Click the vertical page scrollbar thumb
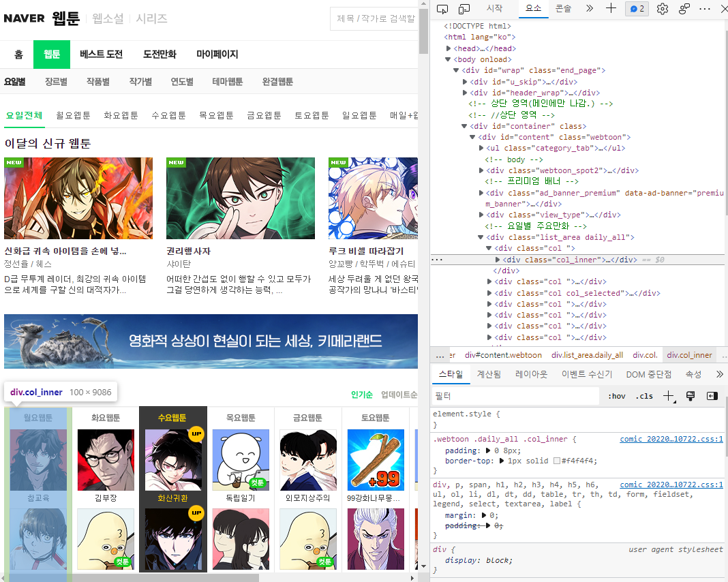The image size is (728, 582). 423,31
